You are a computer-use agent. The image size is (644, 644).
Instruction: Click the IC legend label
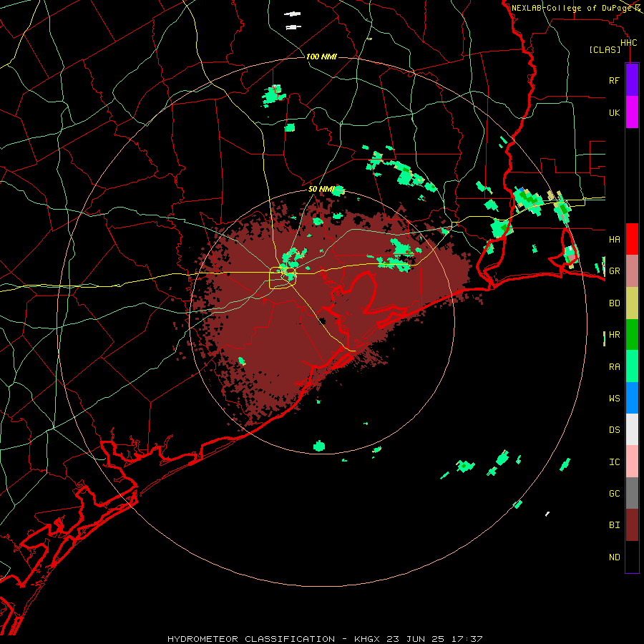tap(614, 462)
